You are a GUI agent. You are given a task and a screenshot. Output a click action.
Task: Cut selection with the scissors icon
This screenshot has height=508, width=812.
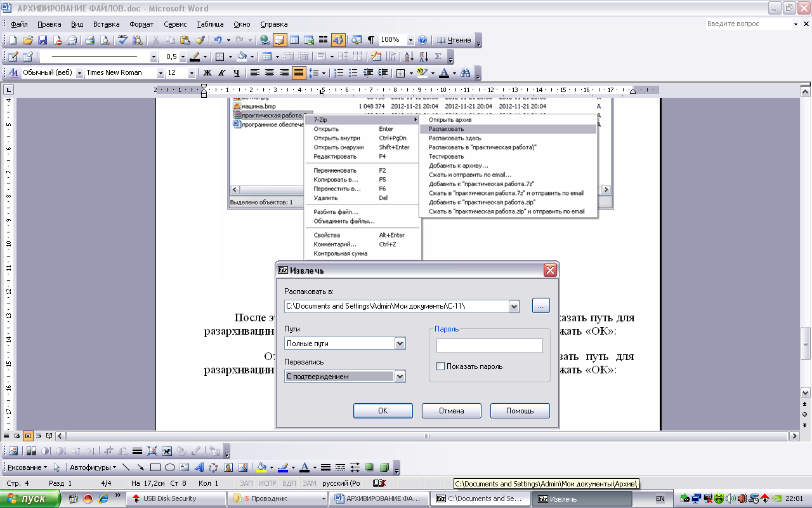155,40
